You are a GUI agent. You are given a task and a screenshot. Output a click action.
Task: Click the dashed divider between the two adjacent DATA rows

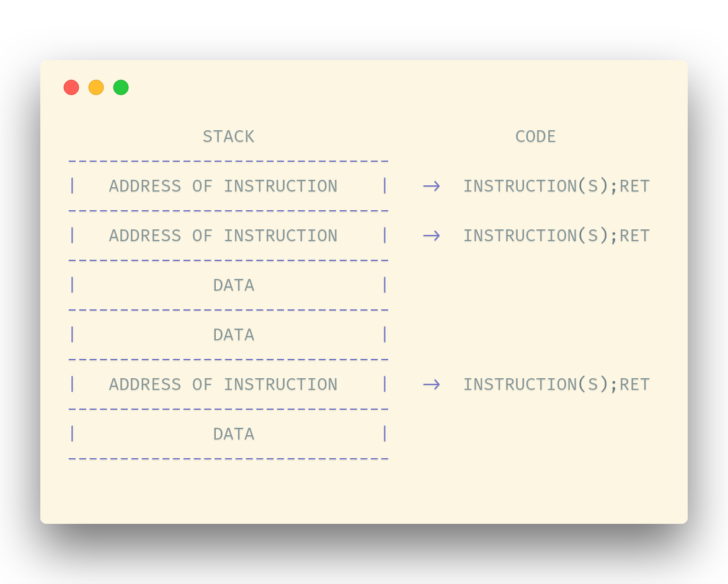pos(228,310)
